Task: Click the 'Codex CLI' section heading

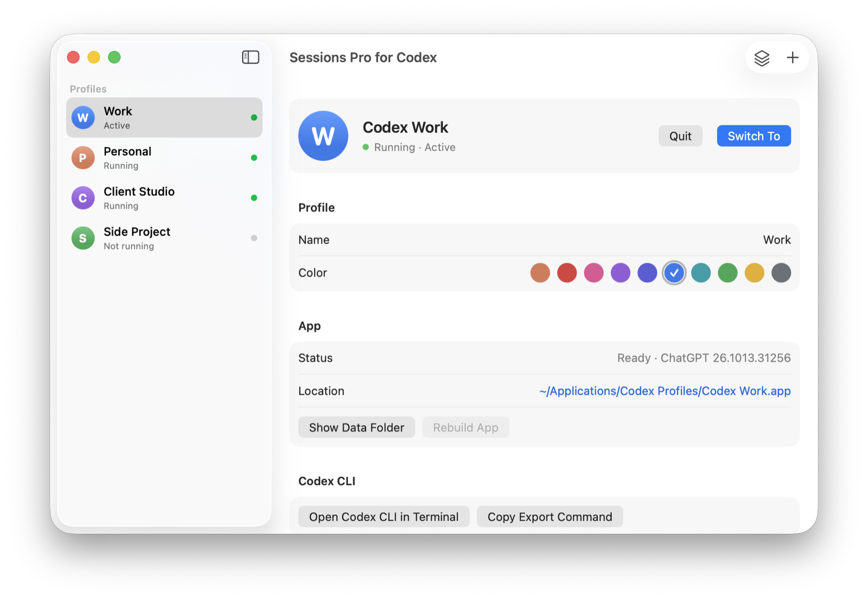Action: (x=327, y=481)
